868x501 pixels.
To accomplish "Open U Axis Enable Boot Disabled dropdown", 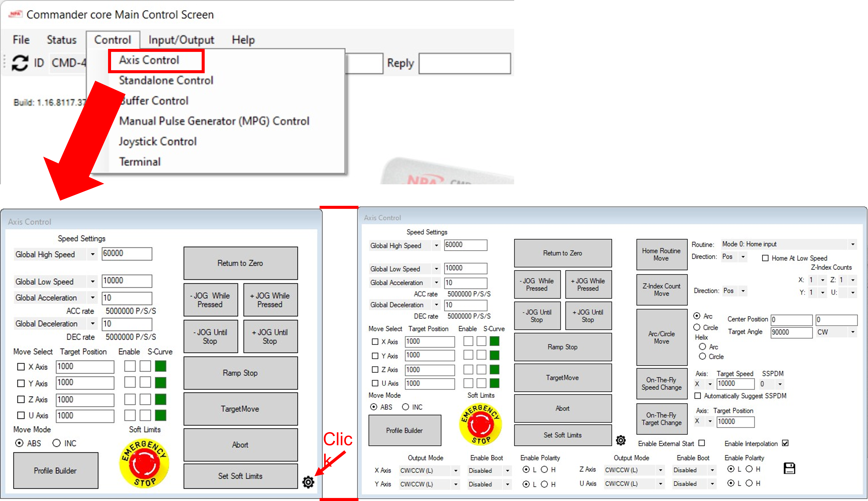I will click(694, 483).
